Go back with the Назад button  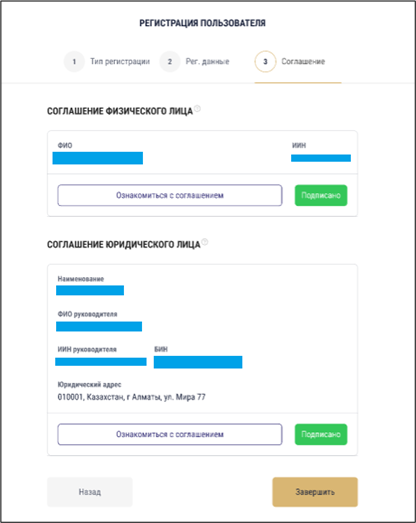coord(90,492)
